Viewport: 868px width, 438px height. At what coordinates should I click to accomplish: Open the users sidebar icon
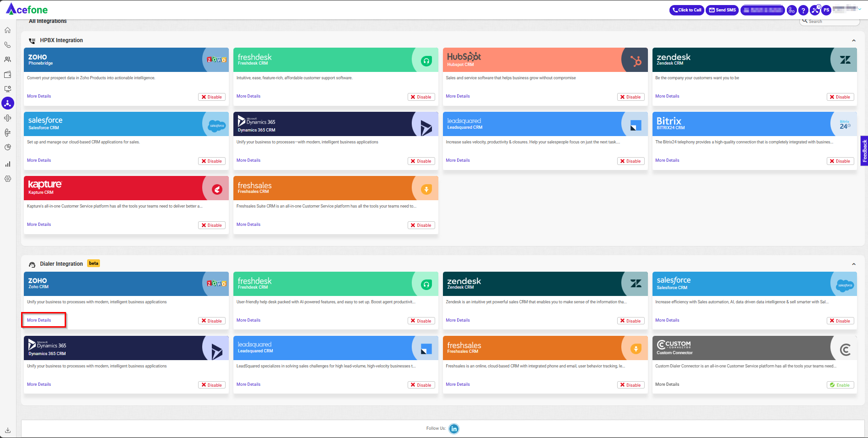tap(8, 60)
